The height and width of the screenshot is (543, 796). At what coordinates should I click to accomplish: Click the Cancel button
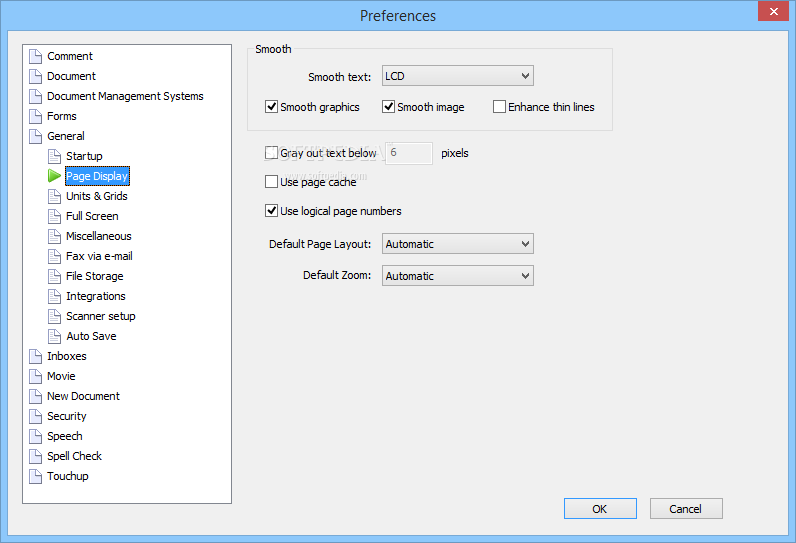(x=686, y=508)
